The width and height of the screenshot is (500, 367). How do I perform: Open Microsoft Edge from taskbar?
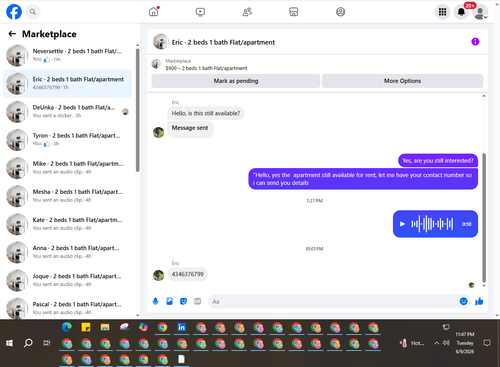[67, 327]
